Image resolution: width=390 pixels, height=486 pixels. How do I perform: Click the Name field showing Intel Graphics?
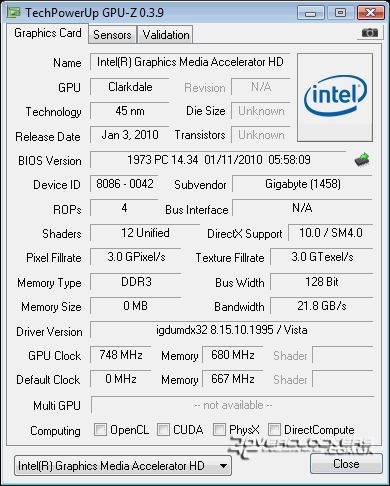click(190, 62)
